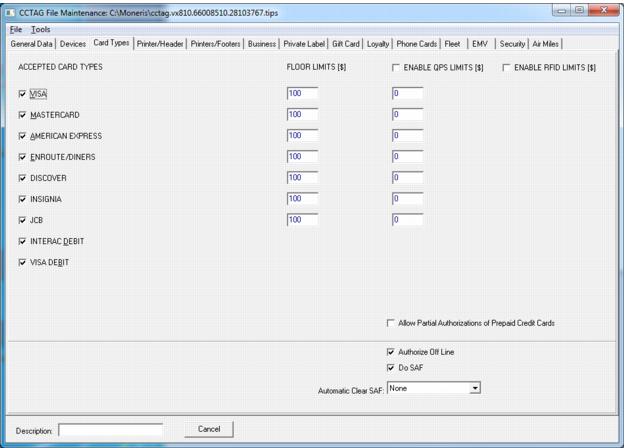Click the VISA floor limit field
This screenshot has height=448, width=628.
click(x=302, y=93)
